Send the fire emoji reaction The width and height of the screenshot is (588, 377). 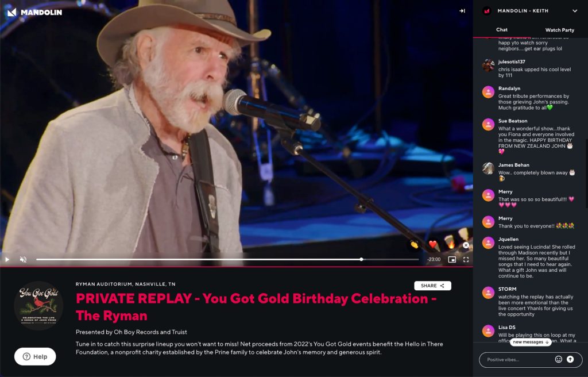point(451,244)
